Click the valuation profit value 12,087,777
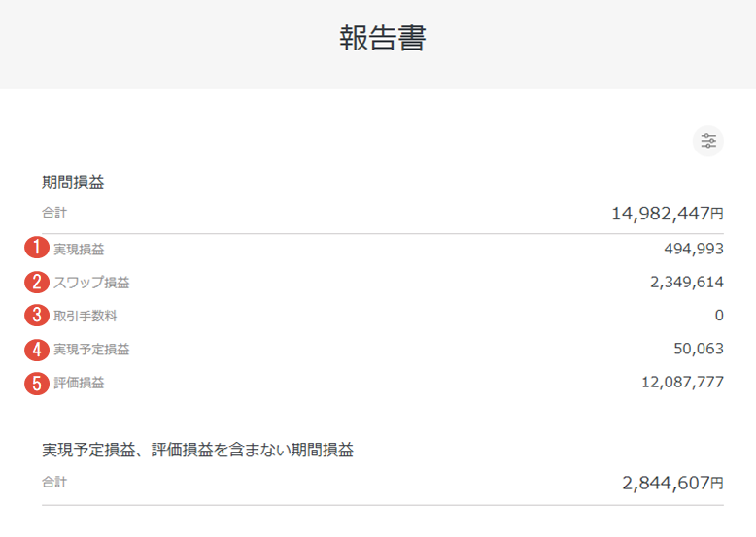Image resolution: width=756 pixels, height=537 pixels. (x=682, y=382)
